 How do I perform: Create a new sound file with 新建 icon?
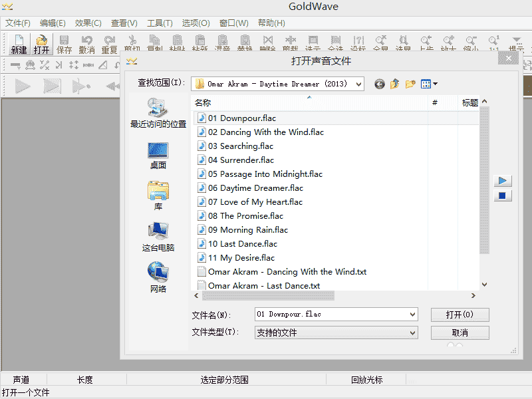(18, 41)
